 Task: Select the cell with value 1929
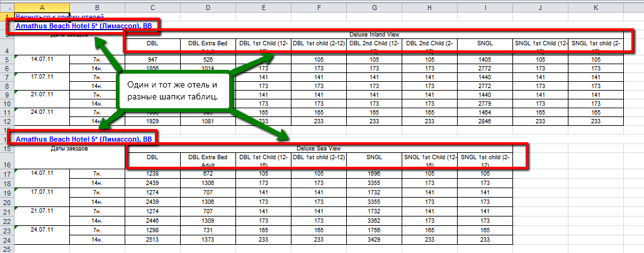click(152, 121)
